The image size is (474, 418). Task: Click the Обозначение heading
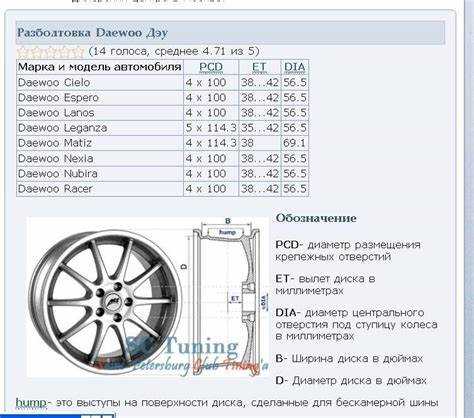point(316,218)
